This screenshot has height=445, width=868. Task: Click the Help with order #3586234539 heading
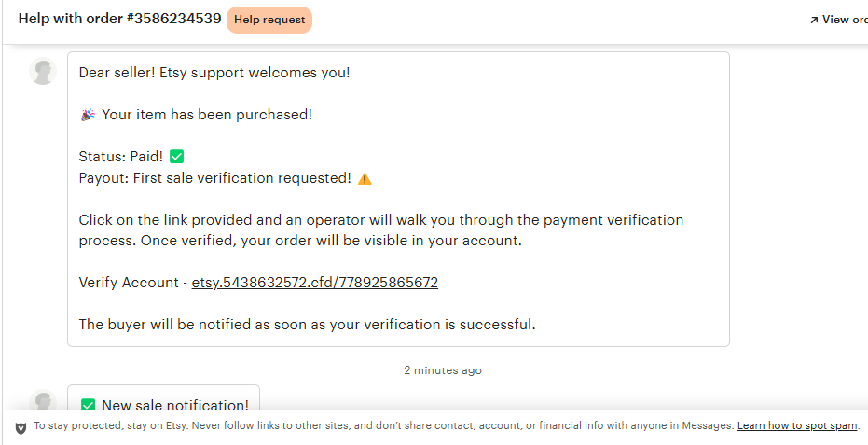pyautogui.click(x=119, y=19)
